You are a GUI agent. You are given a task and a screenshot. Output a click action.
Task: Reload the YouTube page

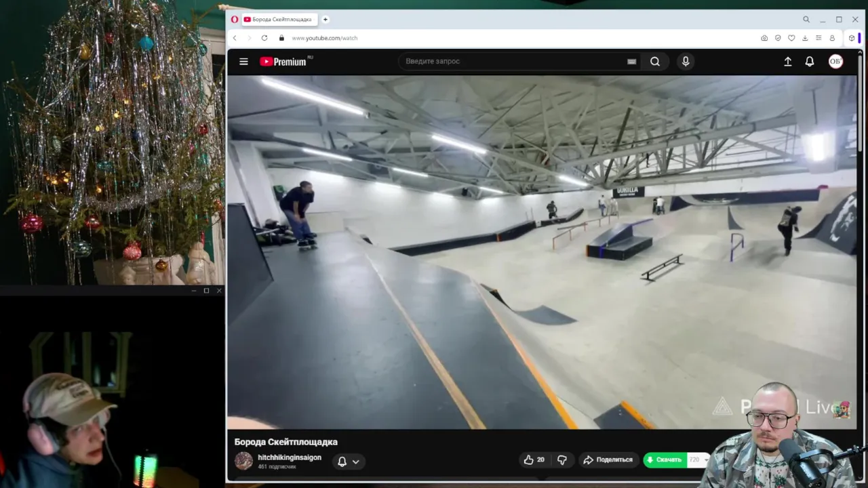pyautogui.click(x=264, y=38)
